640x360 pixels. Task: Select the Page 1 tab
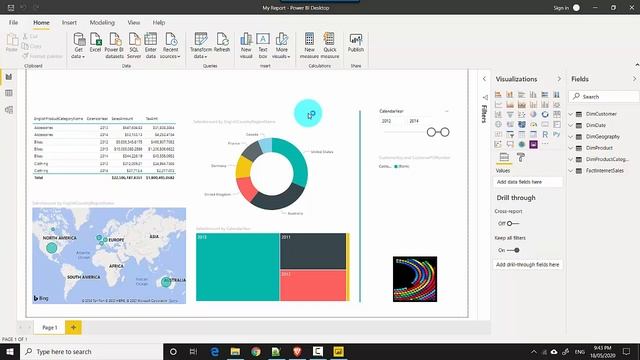coord(50,327)
